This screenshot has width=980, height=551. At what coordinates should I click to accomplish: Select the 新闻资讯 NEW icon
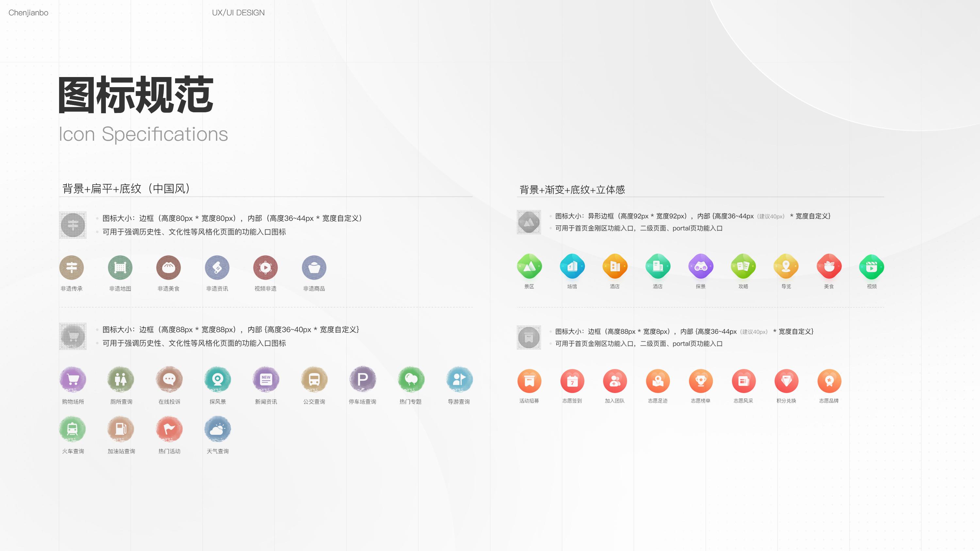266,379
